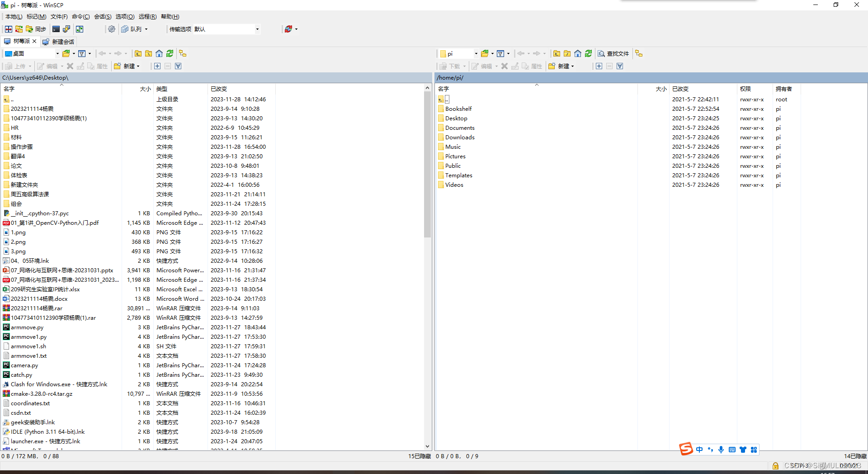Click the remote panel Open Directory icon
Viewport: 868px width, 474px height.
pos(485,53)
